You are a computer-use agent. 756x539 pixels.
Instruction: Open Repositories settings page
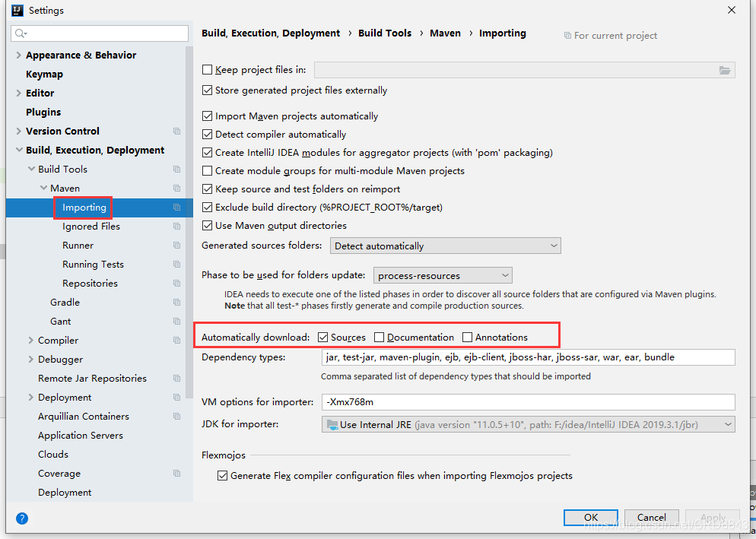tap(90, 284)
